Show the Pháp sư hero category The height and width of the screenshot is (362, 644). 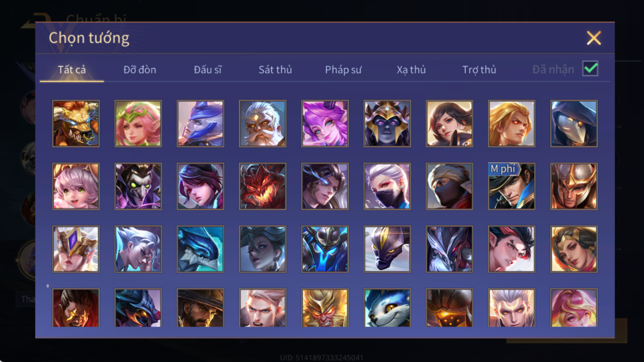click(343, 70)
